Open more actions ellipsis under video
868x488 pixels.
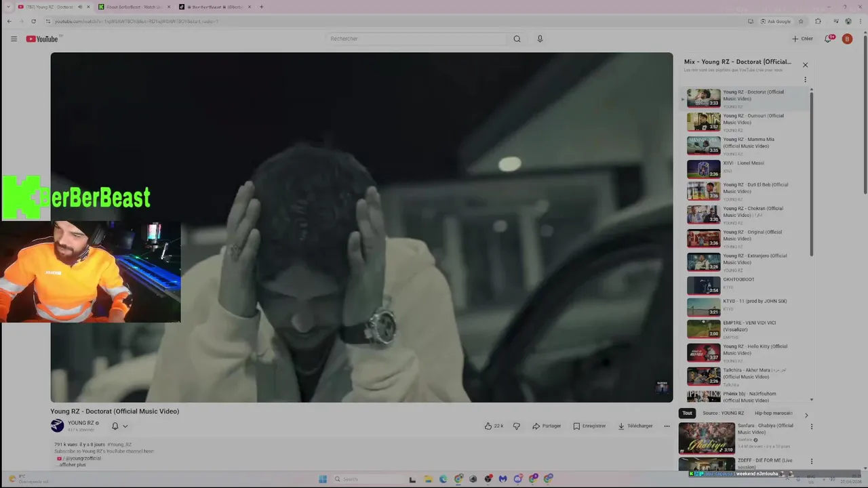click(667, 426)
